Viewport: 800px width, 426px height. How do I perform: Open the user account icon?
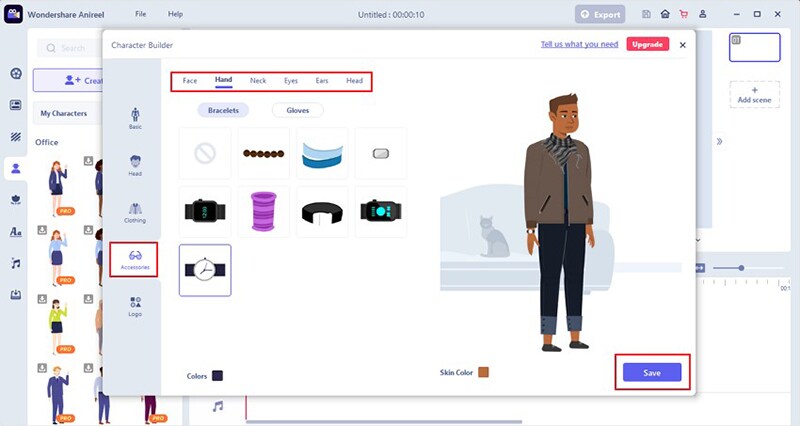703,14
